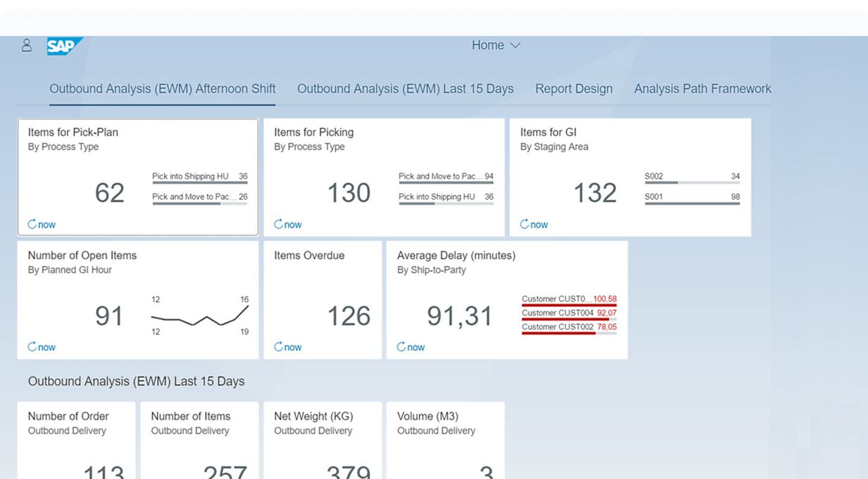Click the SAP logo

click(64, 46)
